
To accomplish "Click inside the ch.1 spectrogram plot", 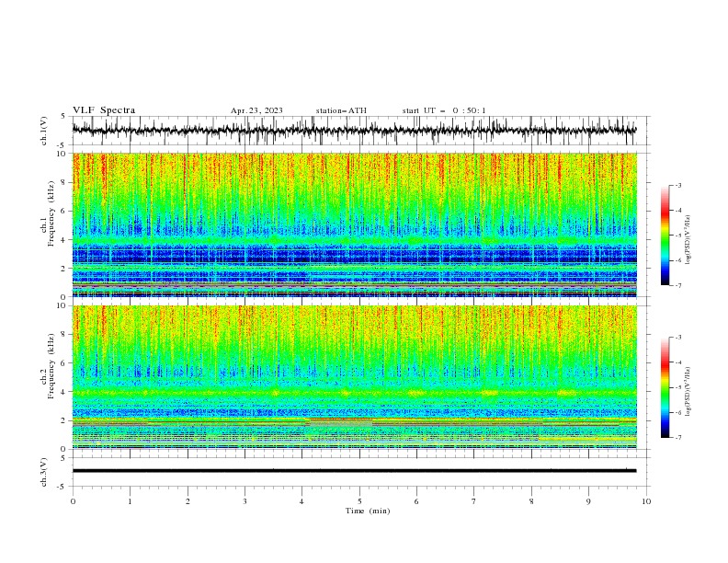I will (354, 224).
